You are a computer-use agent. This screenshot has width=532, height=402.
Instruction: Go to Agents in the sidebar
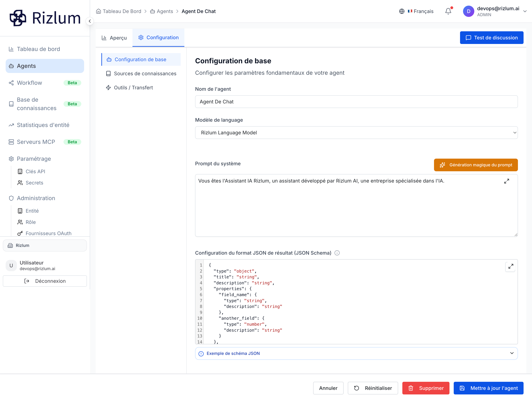pyautogui.click(x=45, y=66)
